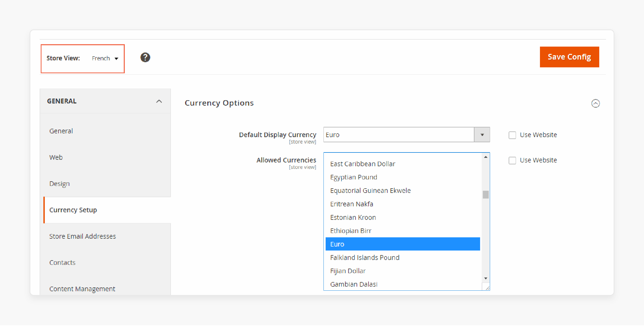Viewport: 644px width, 330px height.
Task: Save the configuration with Save Config
Action: coord(569,57)
